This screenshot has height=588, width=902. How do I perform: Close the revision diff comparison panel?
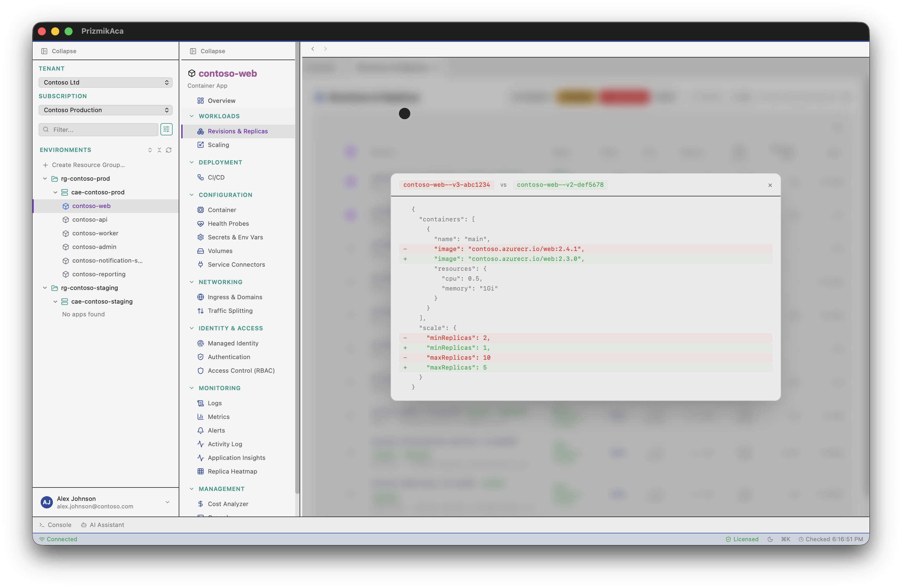point(770,185)
